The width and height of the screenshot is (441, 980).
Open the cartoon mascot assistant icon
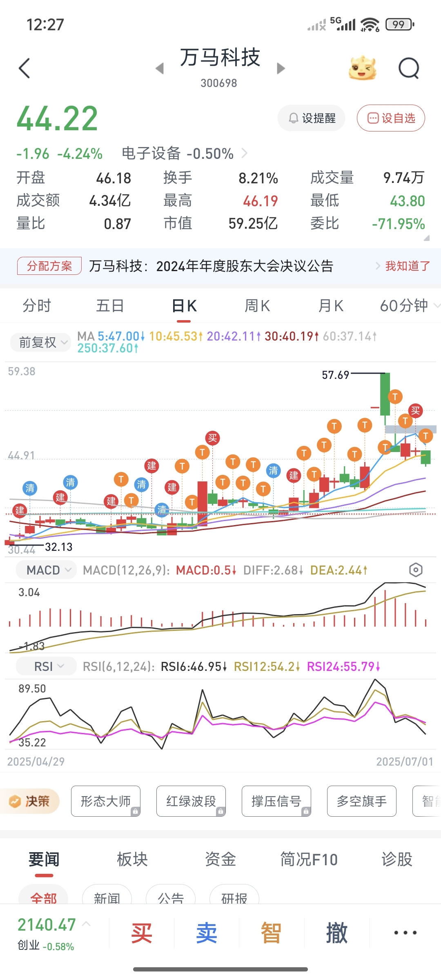[x=362, y=68]
